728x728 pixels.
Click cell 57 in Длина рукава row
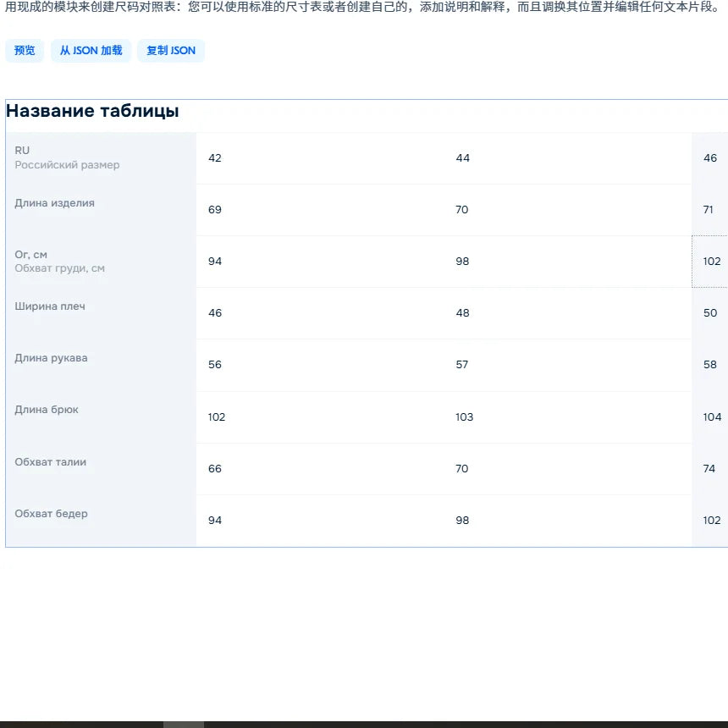pos(568,366)
